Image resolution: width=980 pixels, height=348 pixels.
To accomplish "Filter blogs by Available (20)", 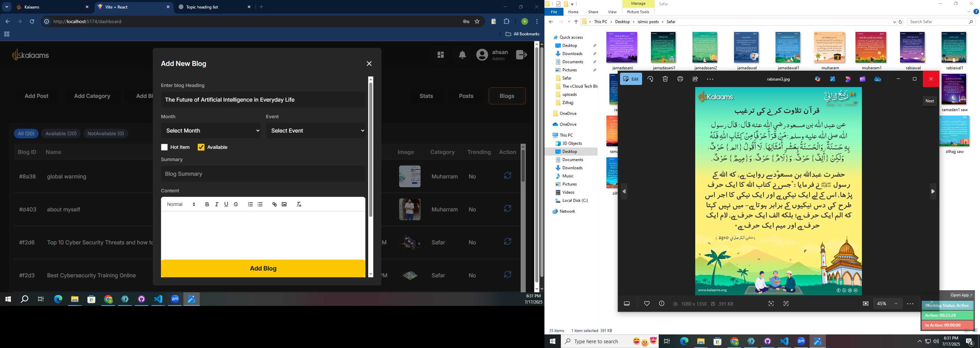I will point(61,133).
